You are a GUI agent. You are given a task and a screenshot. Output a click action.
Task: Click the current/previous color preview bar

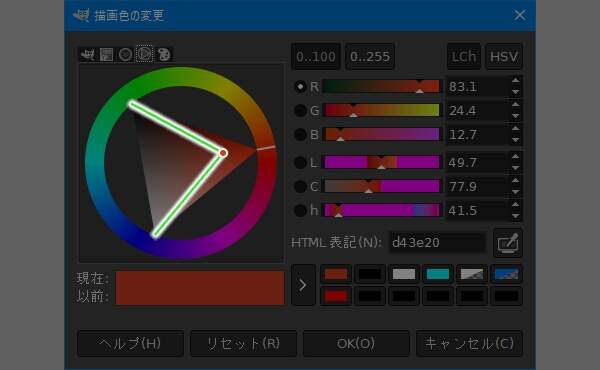click(x=200, y=288)
